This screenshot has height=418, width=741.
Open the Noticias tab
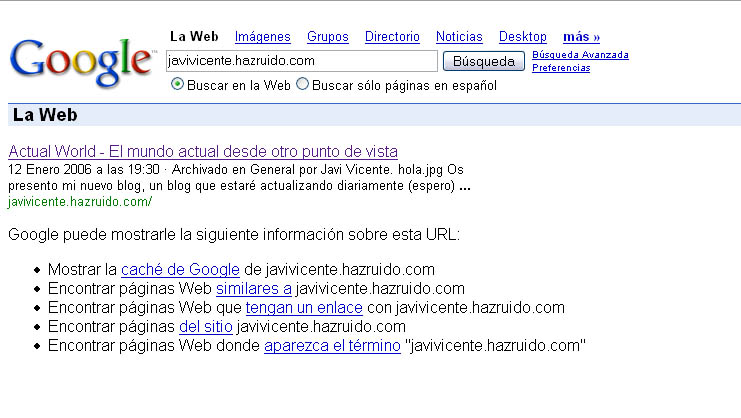click(x=459, y=37)
